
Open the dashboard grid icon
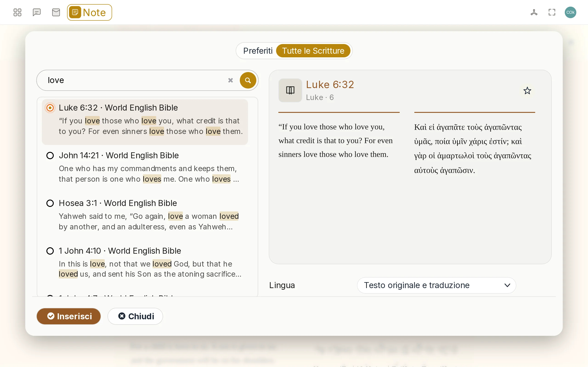coord(17,12)
